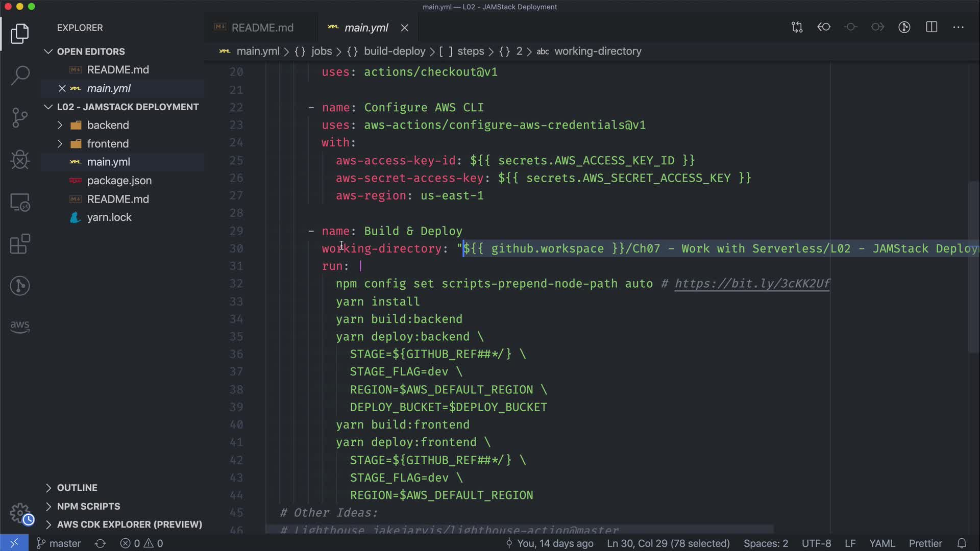The image size is (980, 551).
Task: Click the notifications bell in status bar
Action: [x=962, y=543]
